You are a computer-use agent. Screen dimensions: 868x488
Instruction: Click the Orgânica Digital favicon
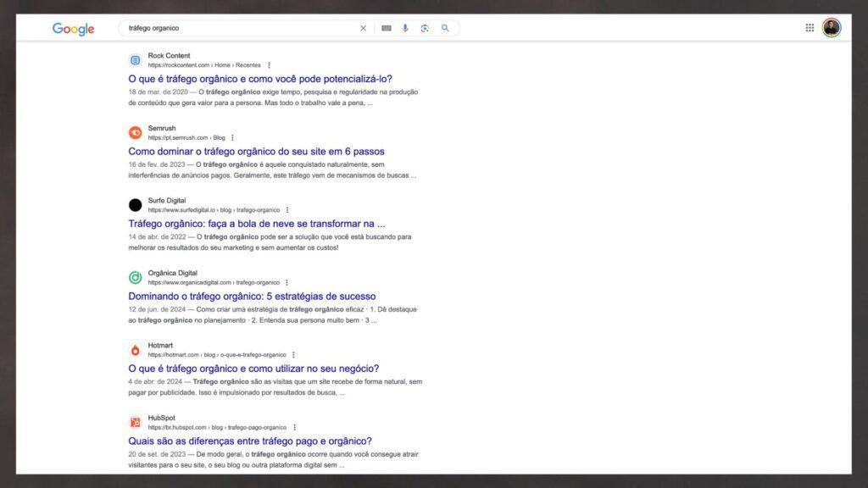[135, 278]
